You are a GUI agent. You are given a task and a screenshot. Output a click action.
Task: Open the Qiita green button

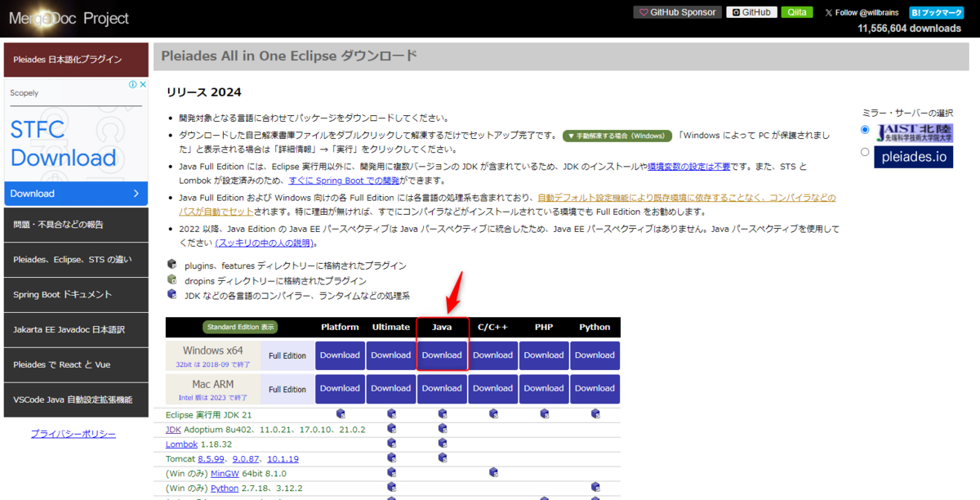797,12
